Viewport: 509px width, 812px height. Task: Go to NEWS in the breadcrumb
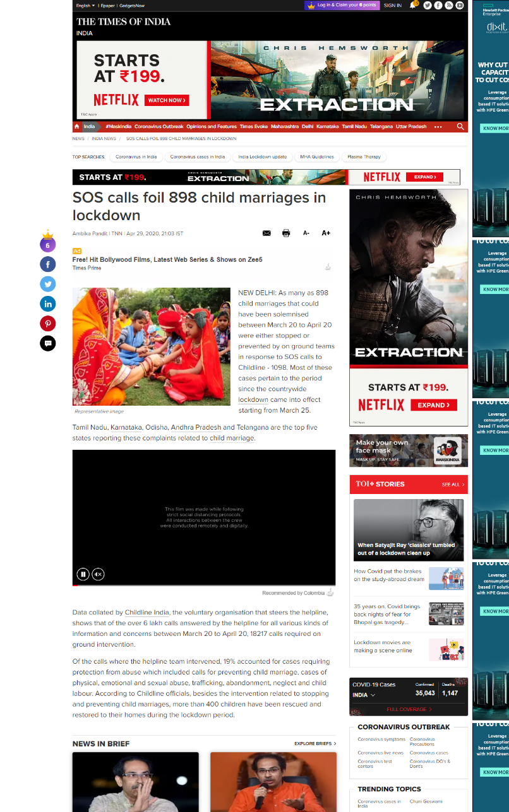pyautogui.click(x=78, y=139)
